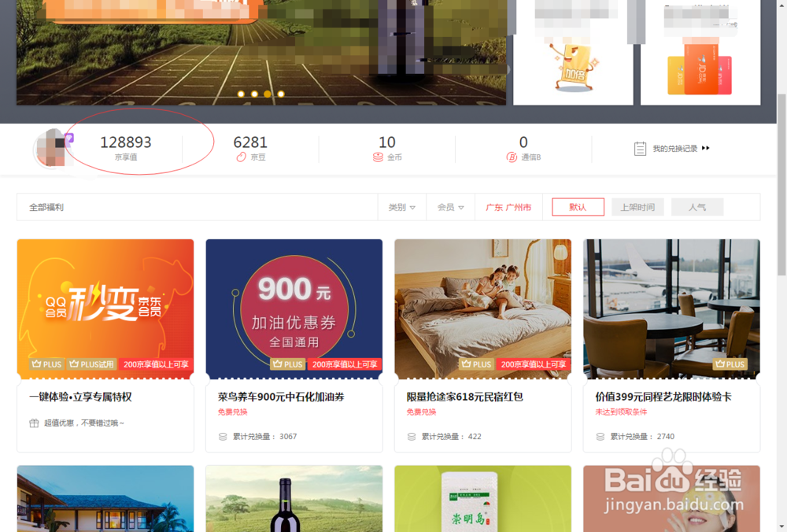Click PLUS试用 badge on QQ会员 card
This screenshot has height=532, width=787.
click(92, 364)
